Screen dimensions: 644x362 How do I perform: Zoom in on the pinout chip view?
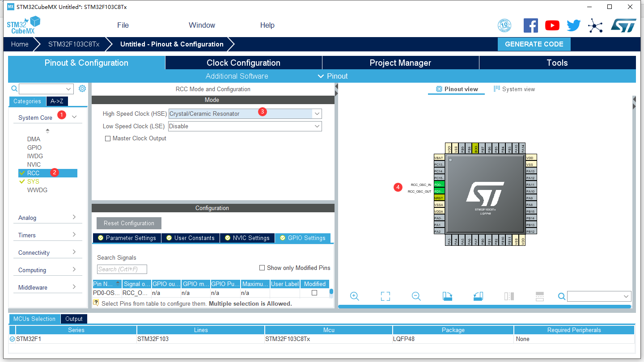click(355, 296)
